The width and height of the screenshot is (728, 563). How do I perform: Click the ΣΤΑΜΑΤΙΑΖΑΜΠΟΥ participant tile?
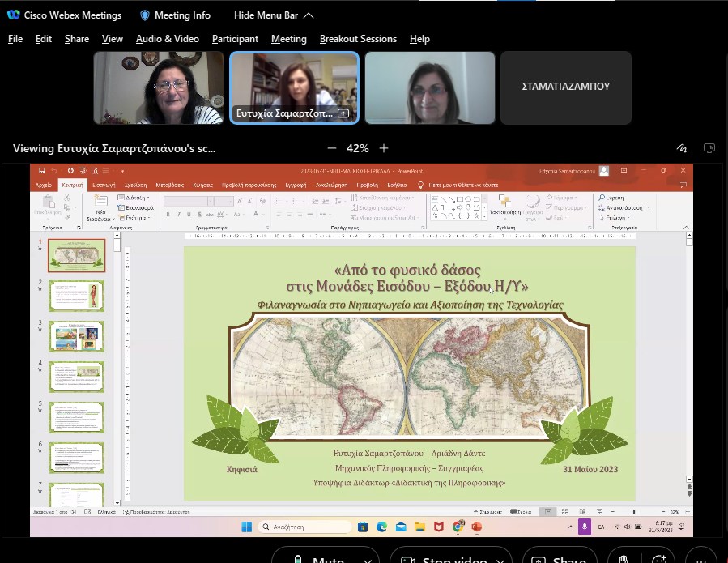point(565,87)
